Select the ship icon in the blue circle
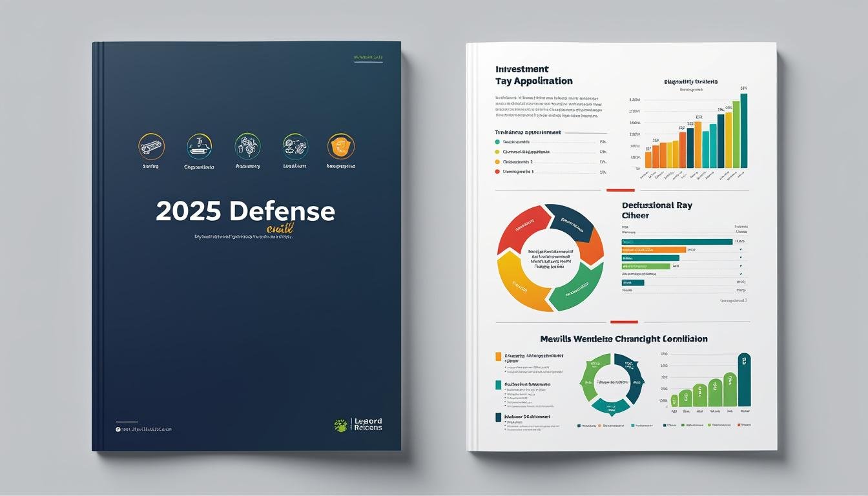Image resolution: width=868 pixels, height=496 pixels. point(199,147)
